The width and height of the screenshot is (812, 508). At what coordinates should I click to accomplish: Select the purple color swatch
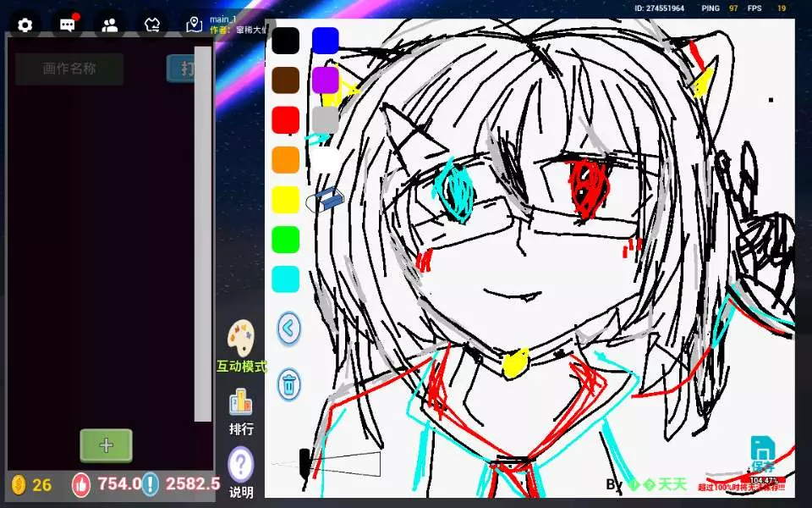(325, 80)
